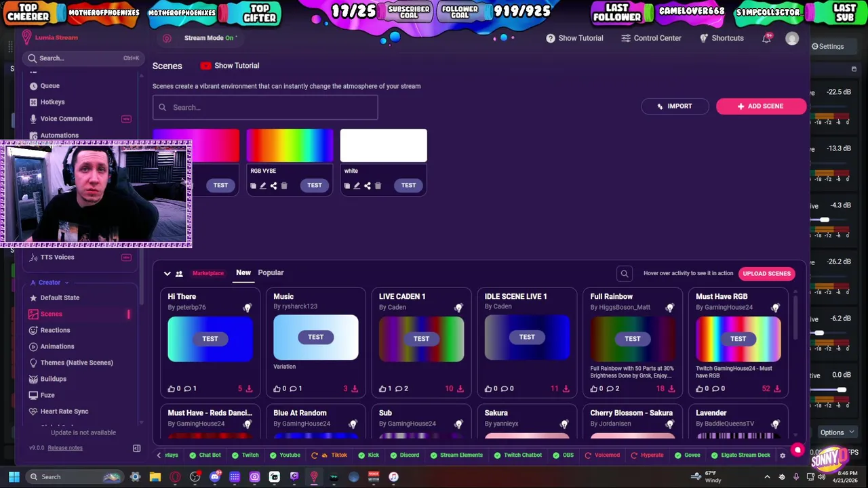The height and width of the screenshot is (488, 868).
Task: Open Shortcuts menu
Action: 721,39
